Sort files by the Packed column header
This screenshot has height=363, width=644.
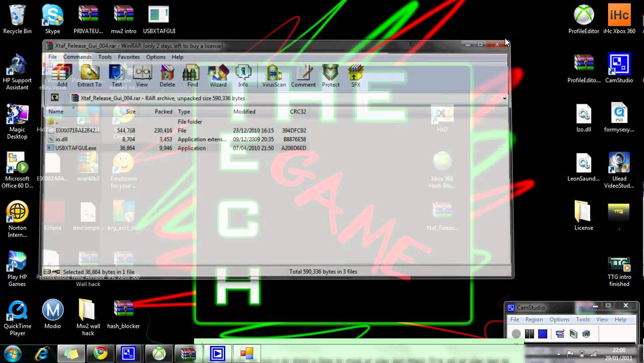click(x=163, y=111)
